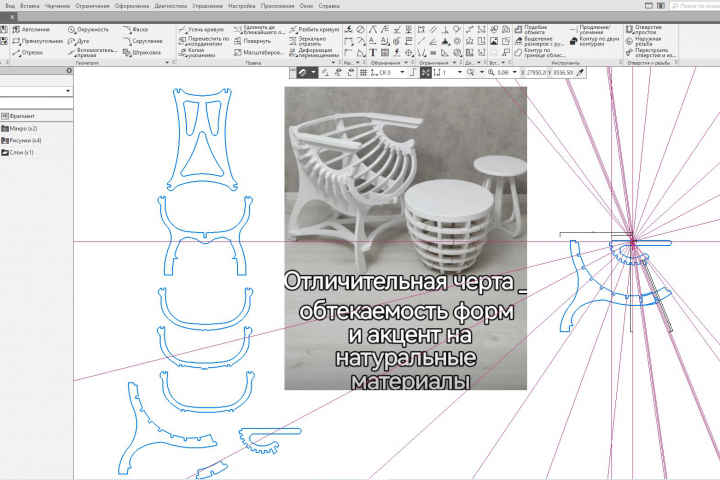720x480 pixels.
Task: Open the Черчение menu
Action: pyautogui.click(x=57, y=6)
